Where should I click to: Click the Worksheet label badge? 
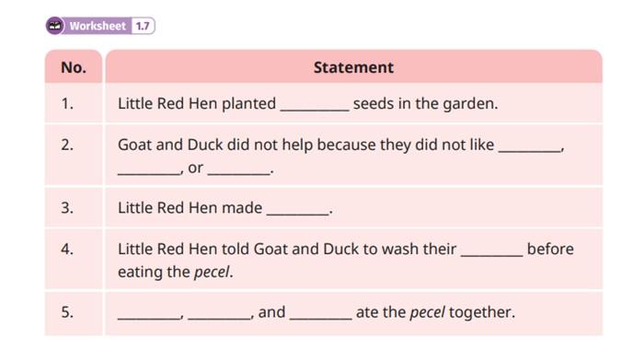tap(100, 26)
